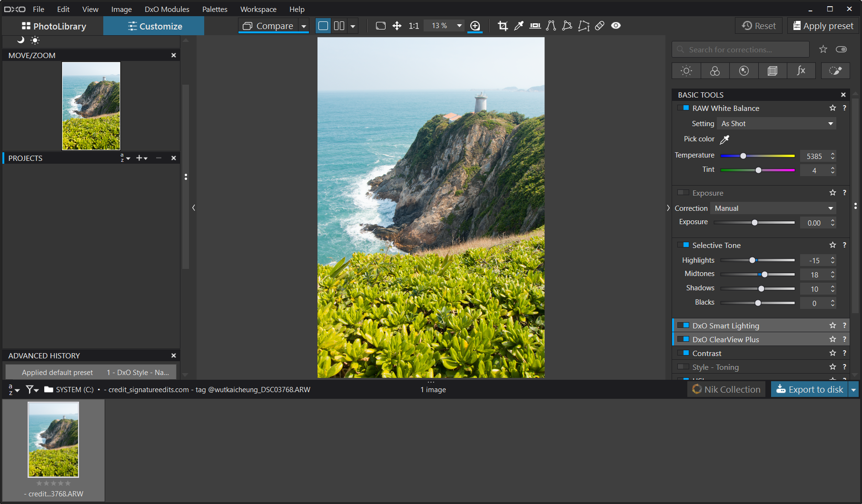Open the DxO Modules menu
The image size is (862, 504).
(x=167, y=9)
